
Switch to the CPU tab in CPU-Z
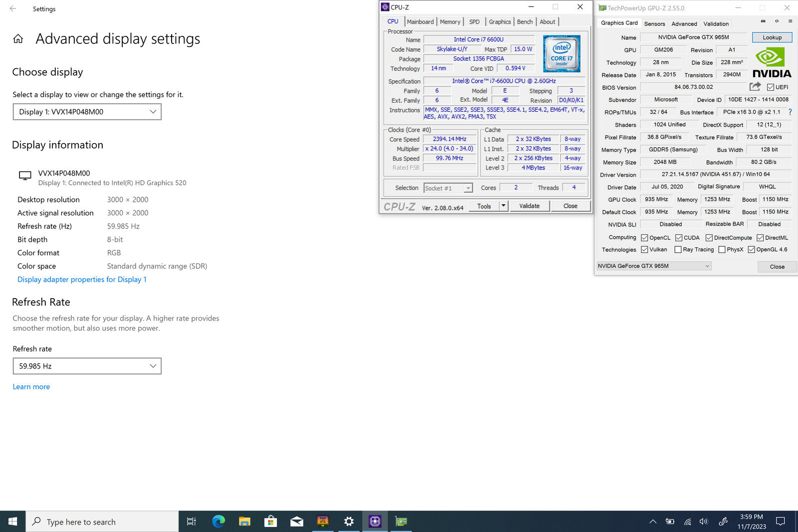393,21
